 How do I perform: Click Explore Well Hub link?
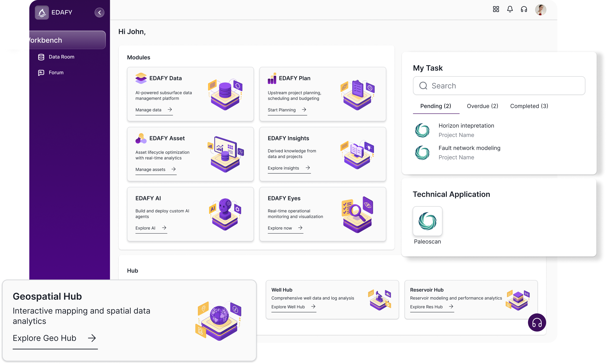pyautogui.click(x=288, y=307)
